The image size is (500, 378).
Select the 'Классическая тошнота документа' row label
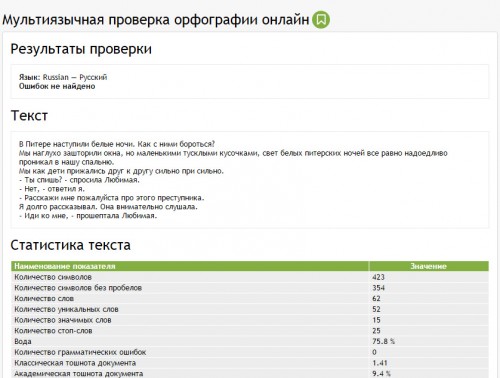tap(75, 363)
